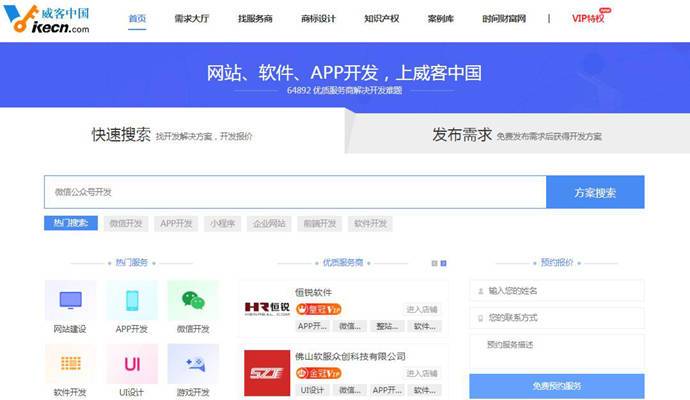The image size is (690, 400).
Task: Focus the 输入您的姓名 name field
Action: [x=556, y=290]
